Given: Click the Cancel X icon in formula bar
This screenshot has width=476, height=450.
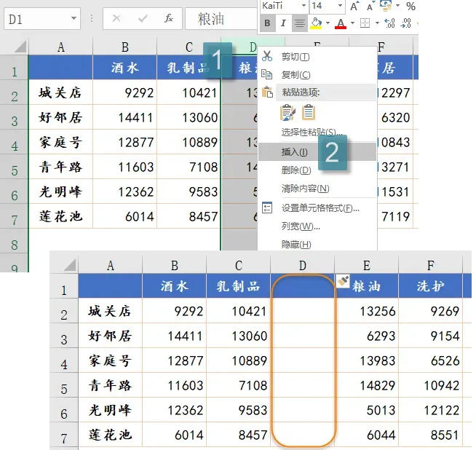Looking at the screenshot, I should pyautogui.click(x=116, y=19).
